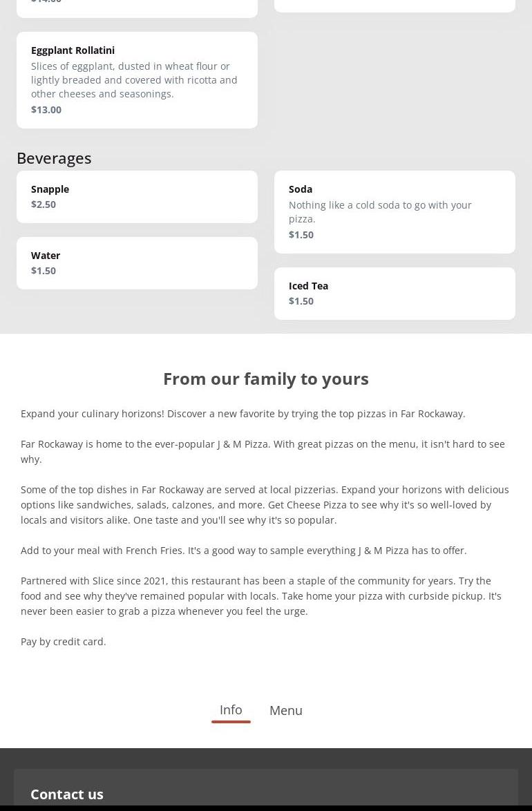532x811 pixels.
Task: Open the Menu tab
Action: click(286, 711)
